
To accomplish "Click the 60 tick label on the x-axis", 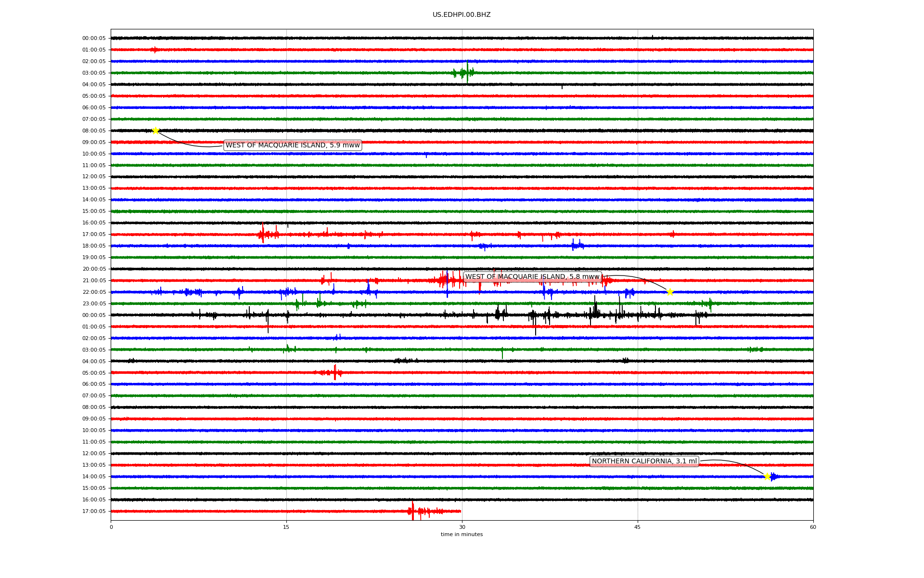I will (813, 527).
